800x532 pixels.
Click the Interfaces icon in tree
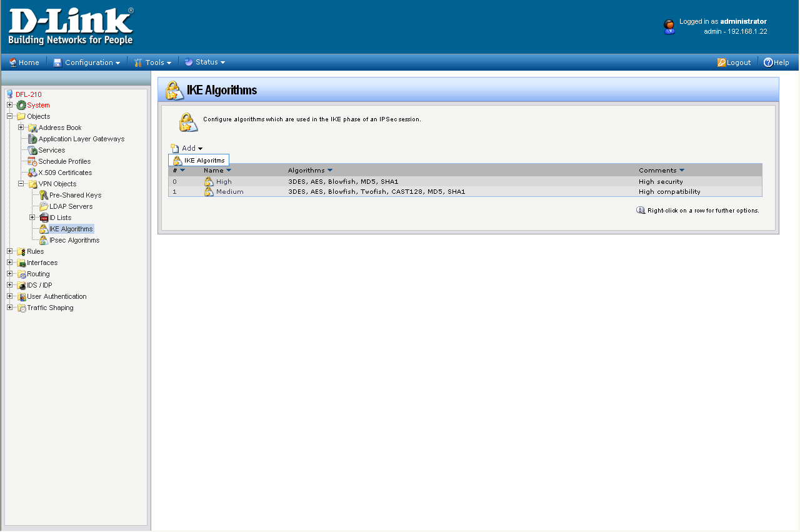pyautogui.click(x=21, y=263)
